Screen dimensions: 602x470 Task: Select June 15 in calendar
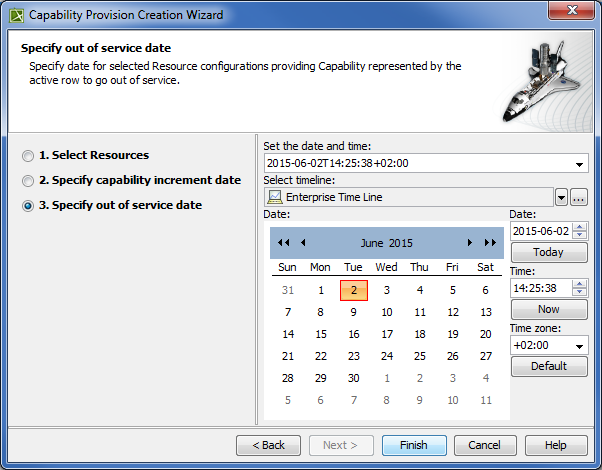tap(321, 334)
